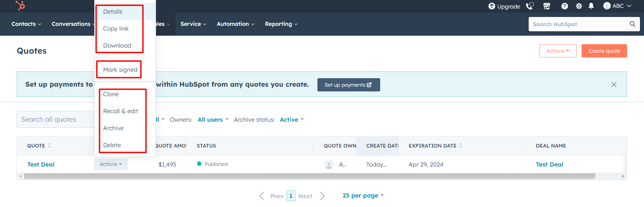Choose Download in the actions menu

click(125, 46)
